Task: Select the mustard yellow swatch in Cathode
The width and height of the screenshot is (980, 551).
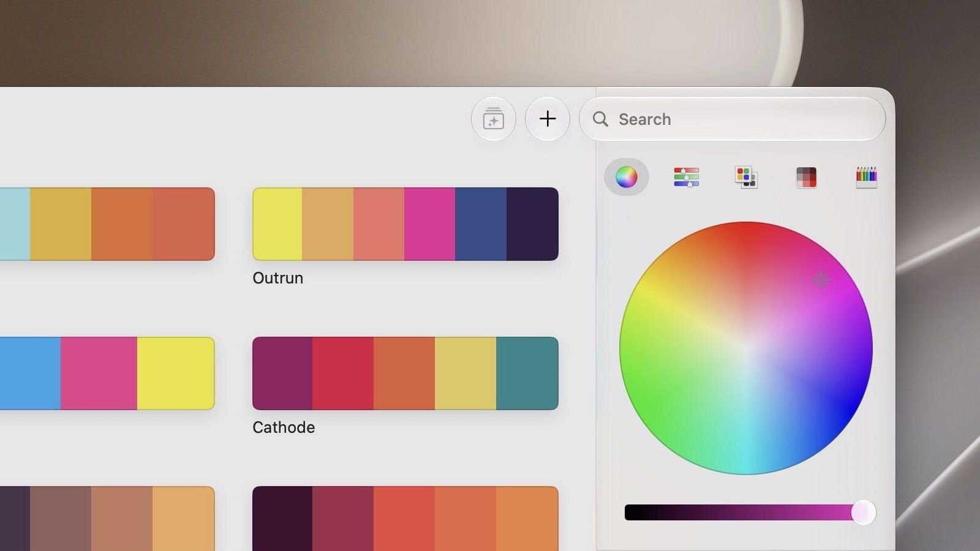Action: (x=466, y=373)
